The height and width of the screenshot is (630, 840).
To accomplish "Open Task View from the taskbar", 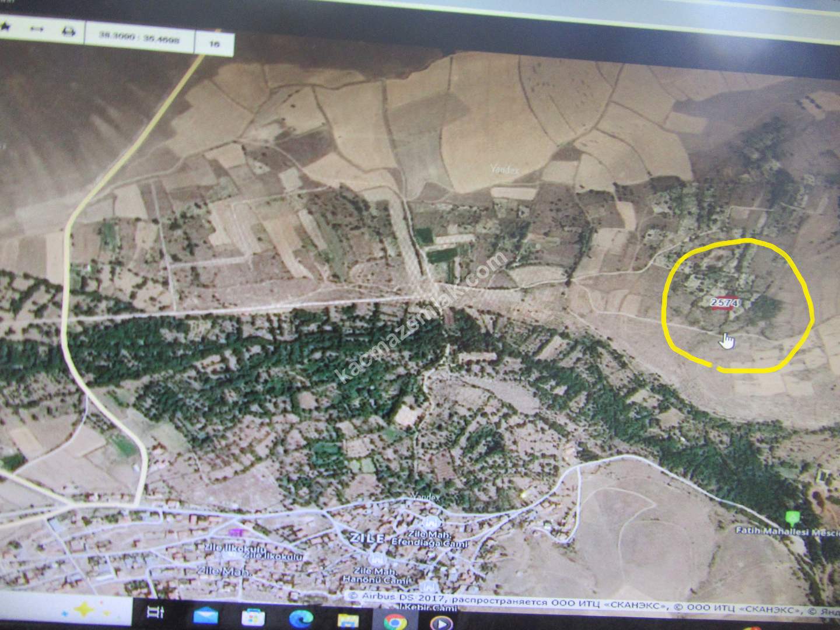I will pyautogui.click(x=155, y=612).
